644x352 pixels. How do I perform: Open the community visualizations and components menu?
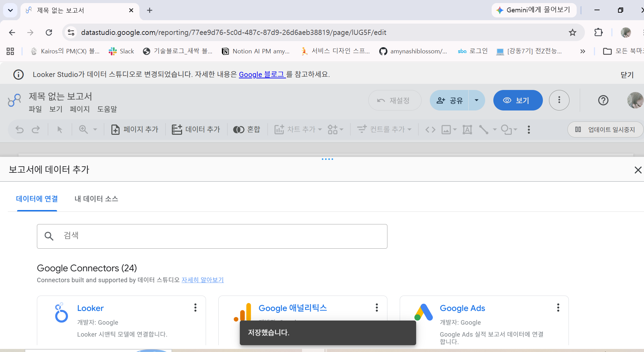pos(335,129)
